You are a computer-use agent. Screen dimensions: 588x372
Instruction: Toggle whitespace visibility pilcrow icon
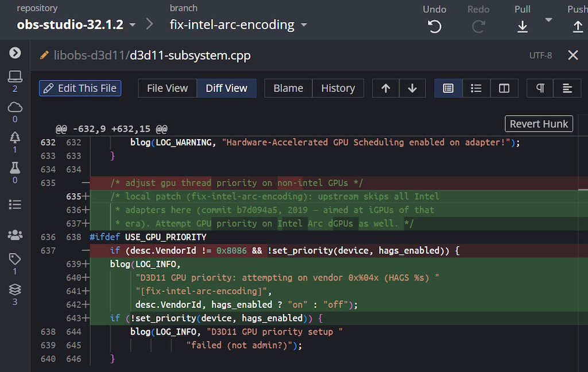[540, 88]
